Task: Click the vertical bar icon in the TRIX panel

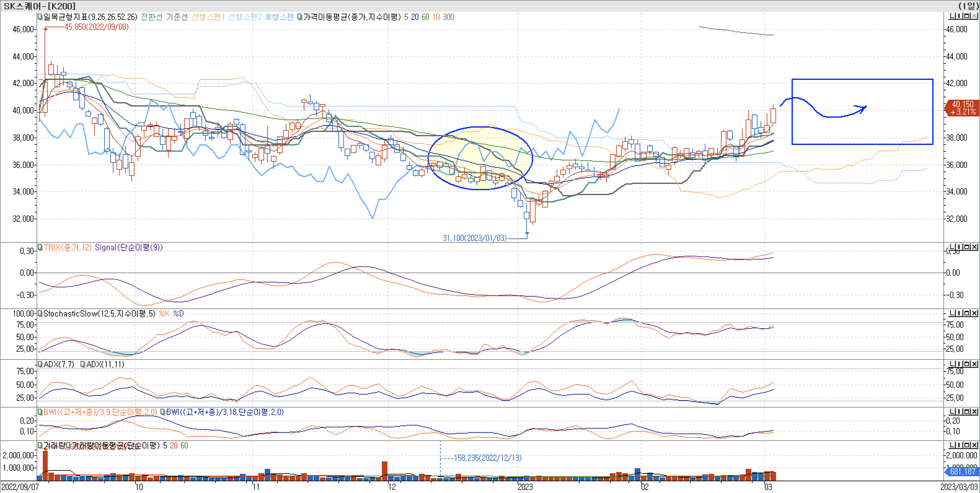Action: [960, 247]
